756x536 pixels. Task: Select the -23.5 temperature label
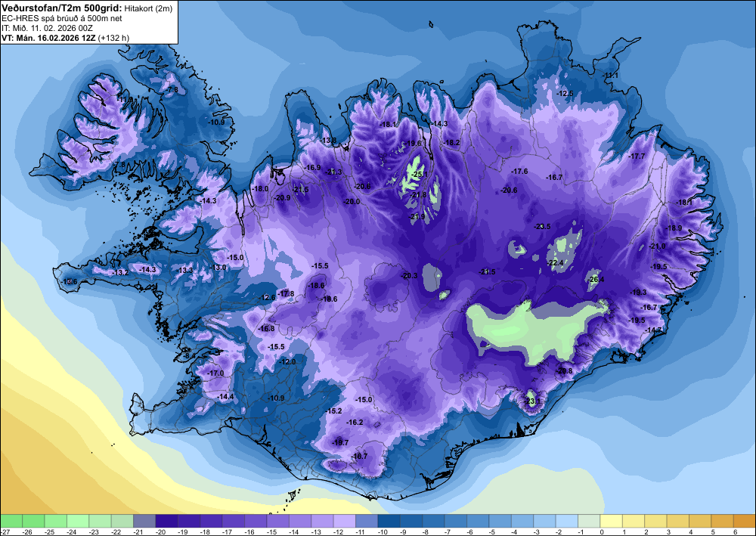click(x=542, y=227)
